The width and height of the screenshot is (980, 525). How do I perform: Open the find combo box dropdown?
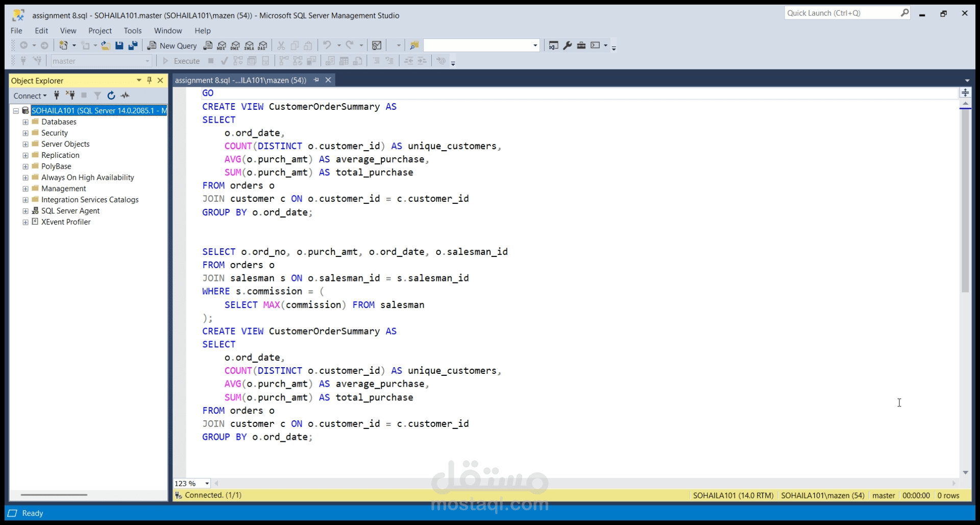point(535,45)
